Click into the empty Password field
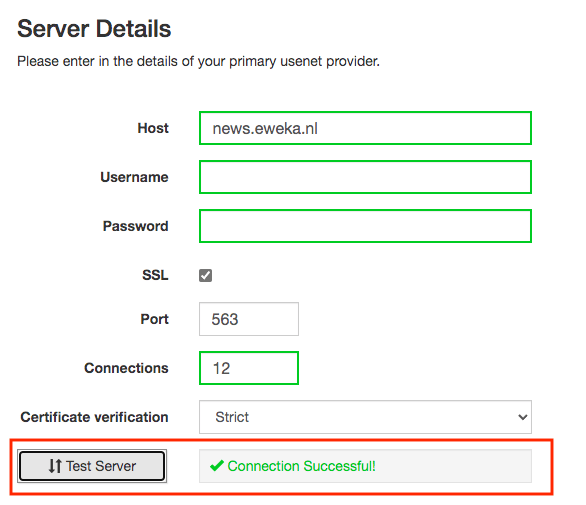 [x=365, y=226]
